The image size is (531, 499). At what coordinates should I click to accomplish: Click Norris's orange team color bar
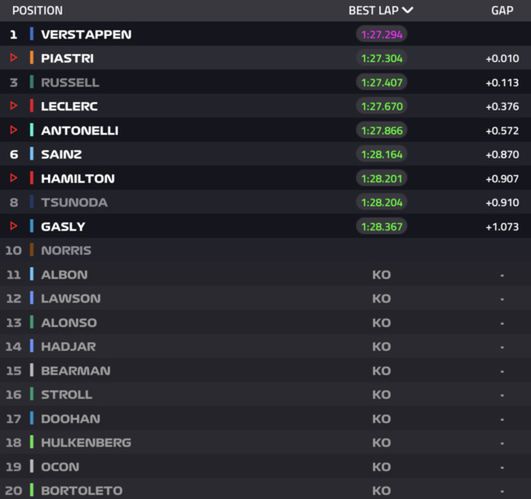click(x=31, y=250)
